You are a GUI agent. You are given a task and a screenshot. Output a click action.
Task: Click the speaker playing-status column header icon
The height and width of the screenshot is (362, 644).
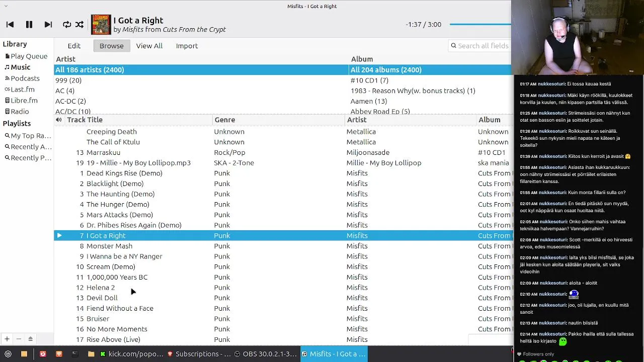(59, 120)
